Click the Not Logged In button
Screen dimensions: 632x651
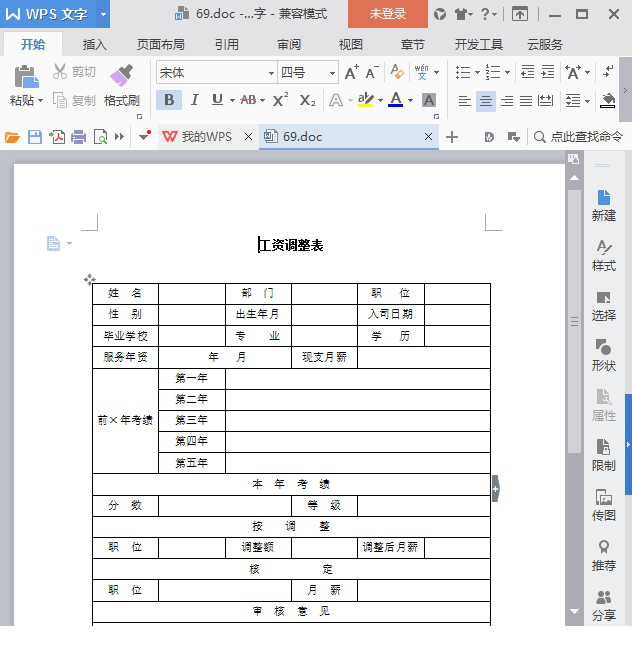coord(388,14)
